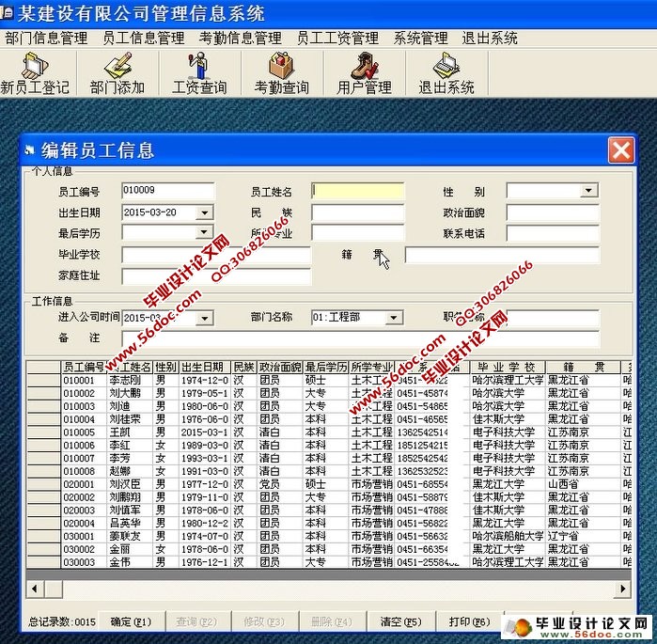Click the 退出系统 toolbar icon
657x644 pixels.
[446, 72]
